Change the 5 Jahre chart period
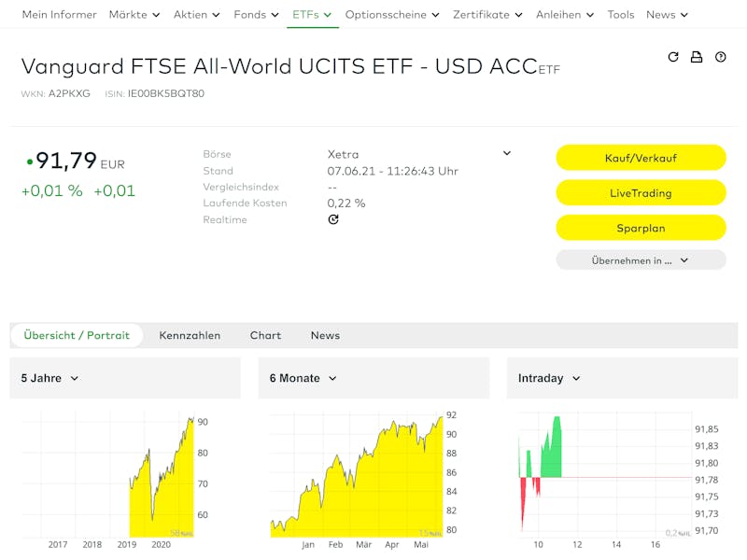This screenshot has width=747, height=560. click(49, 378)
